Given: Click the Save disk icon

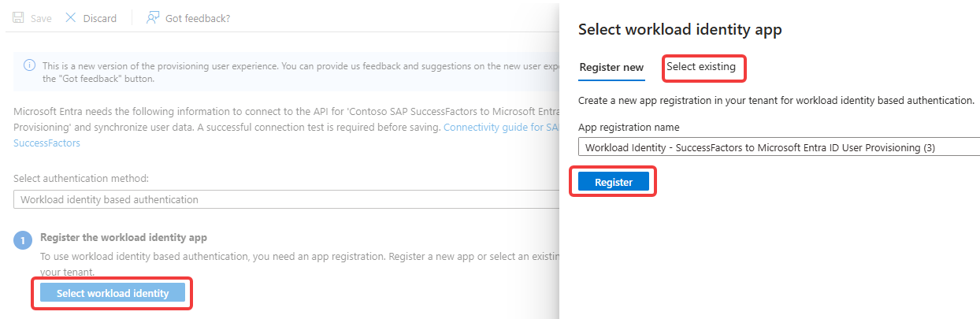Looking at the screenshot, I should (18, 17).
